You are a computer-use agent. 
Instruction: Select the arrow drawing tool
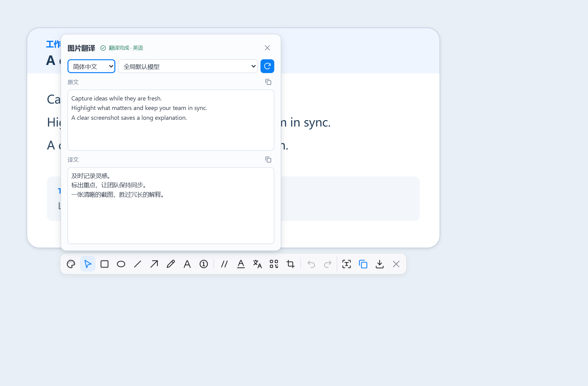tap(154, 264)
